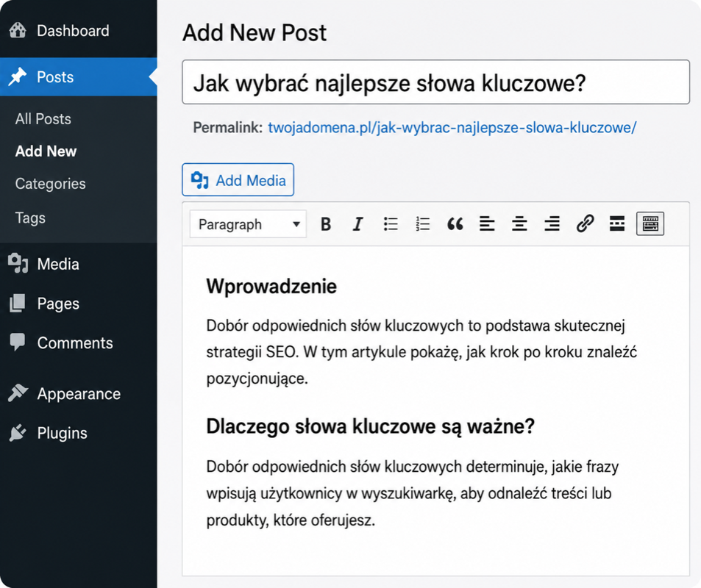The width and height of the screenshot is (701, 588).
Task: Click the Add Media button
Action: 238,179
